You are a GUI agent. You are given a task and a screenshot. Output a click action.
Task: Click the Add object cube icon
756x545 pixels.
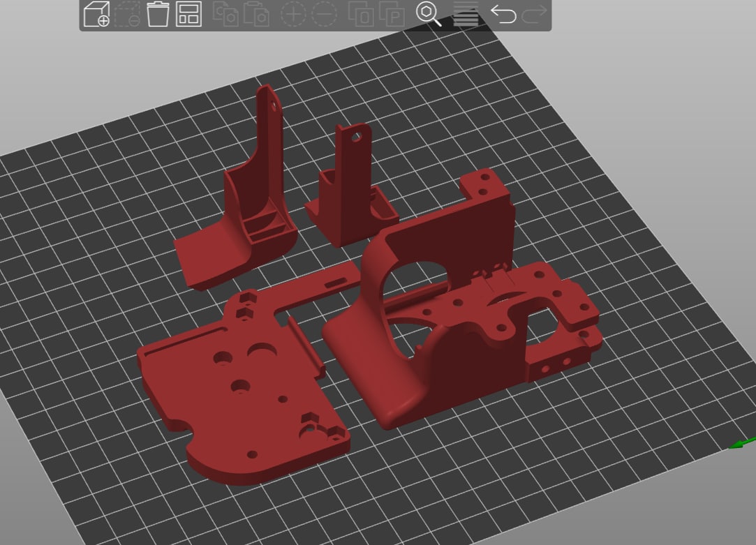click(96, 14)
